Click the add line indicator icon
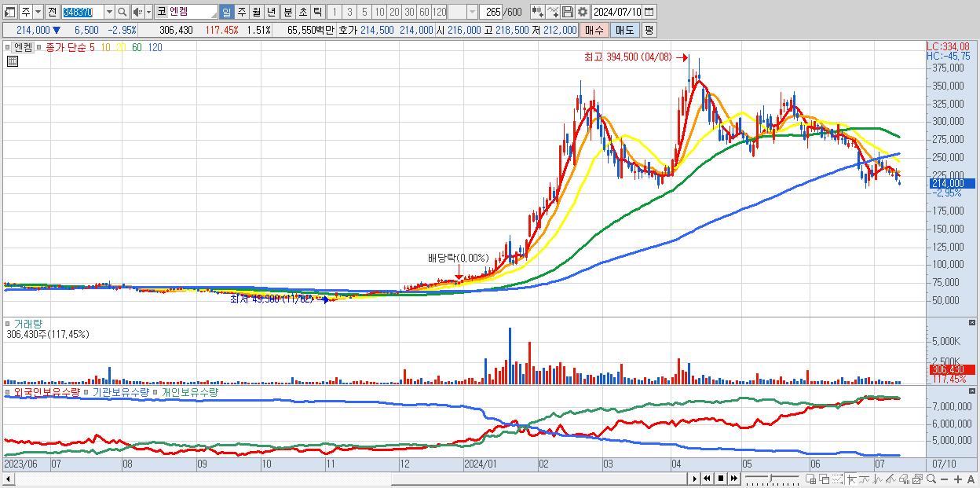The height and width of the screenshot is (488, 980). (553, 12)
